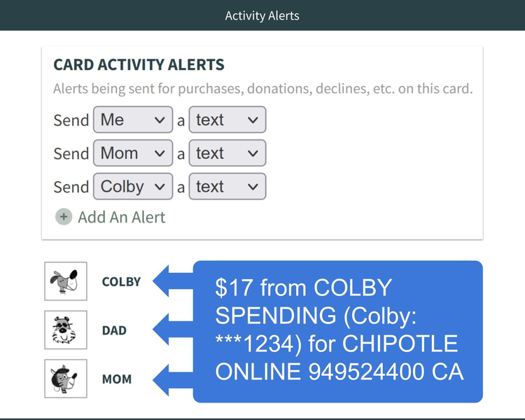Click the MOM name label
This screenshot has height=420, width=525.
[116, 379]
